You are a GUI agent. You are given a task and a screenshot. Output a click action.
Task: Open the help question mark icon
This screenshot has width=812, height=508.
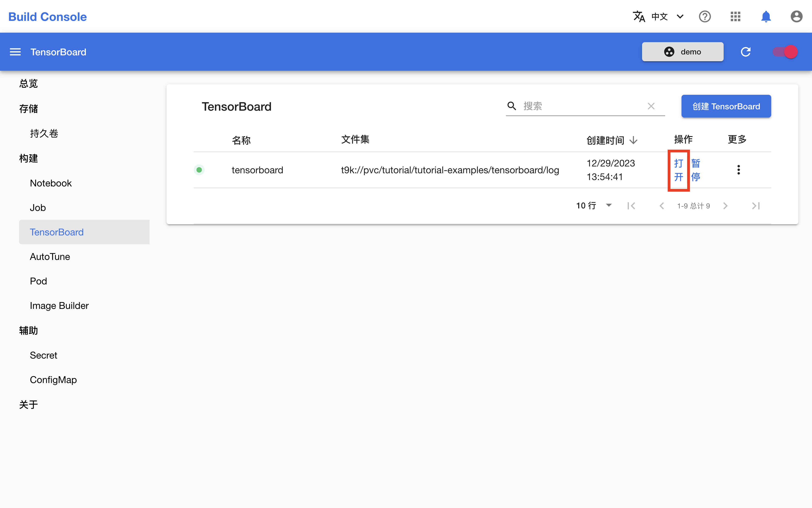(705, 17)
